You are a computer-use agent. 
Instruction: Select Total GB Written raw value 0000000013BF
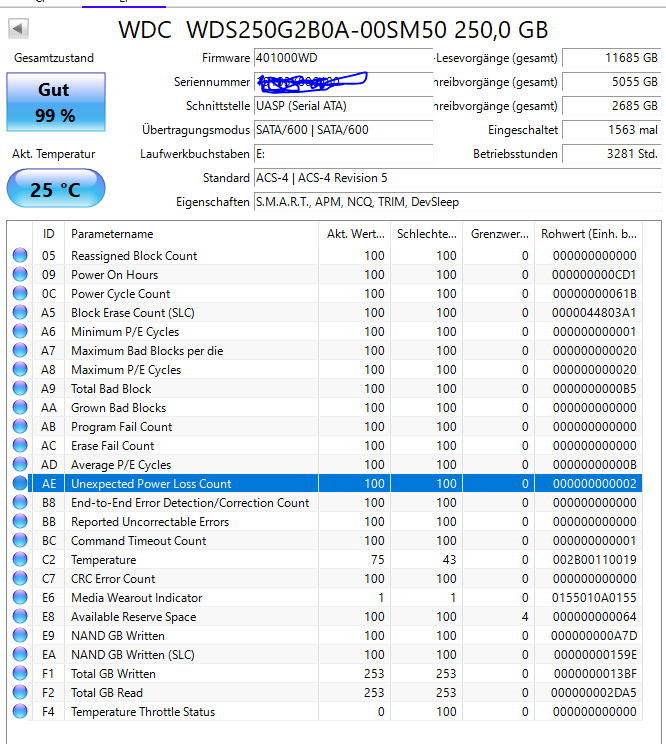point(595,673)
